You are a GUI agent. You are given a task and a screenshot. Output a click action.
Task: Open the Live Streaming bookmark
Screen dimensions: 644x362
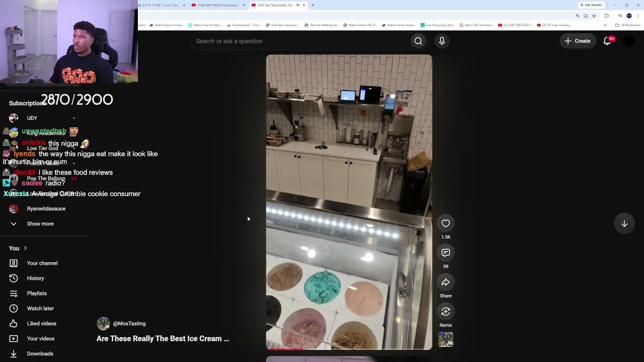pos(438,25)
